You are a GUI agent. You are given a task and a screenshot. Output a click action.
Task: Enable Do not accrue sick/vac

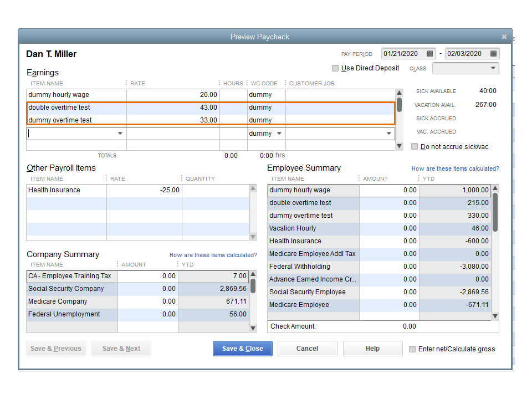point(415,146)
